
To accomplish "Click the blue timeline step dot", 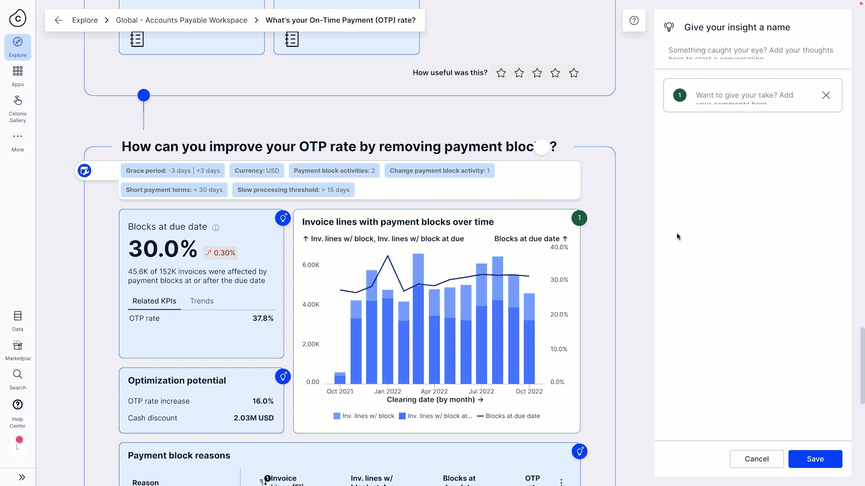I will point(143,95).
